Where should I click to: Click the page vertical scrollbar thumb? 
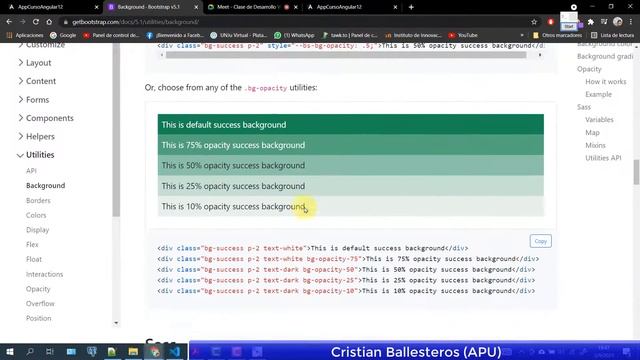[x=636, y=172]
